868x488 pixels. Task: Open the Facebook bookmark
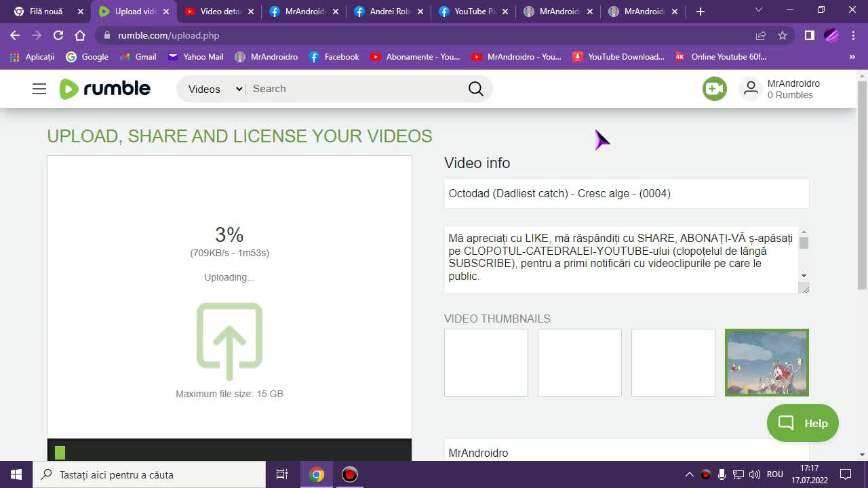(x=334, y=57)
